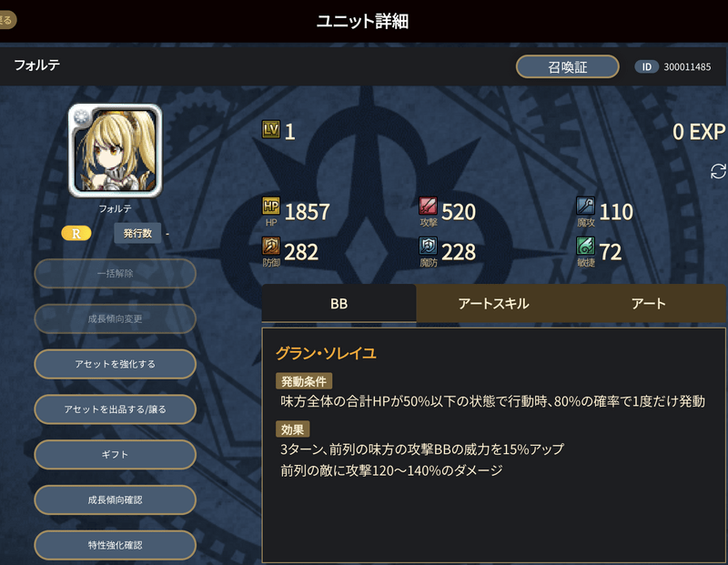Select the BB tab
This screenshot has height=565, width=728.
(339, 304)
